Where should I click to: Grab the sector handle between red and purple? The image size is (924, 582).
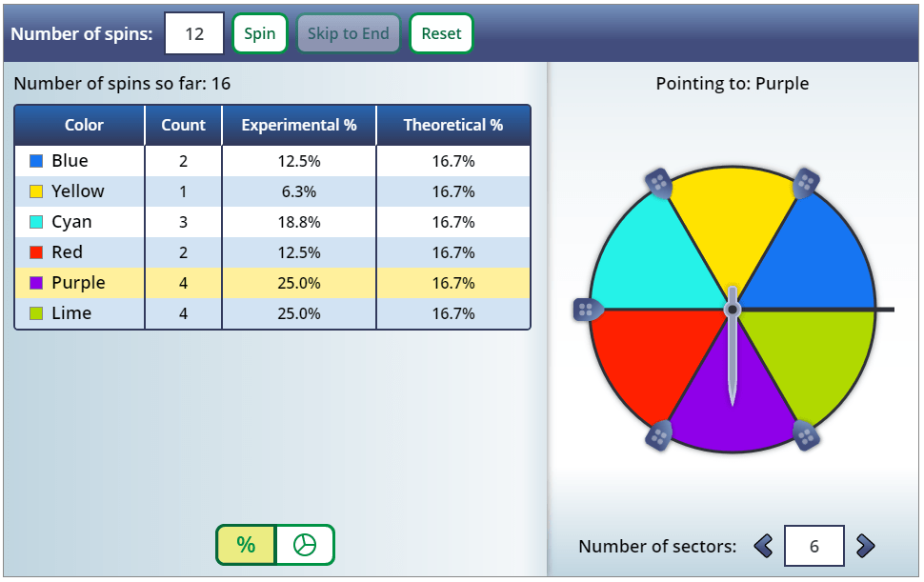(659, 436)
